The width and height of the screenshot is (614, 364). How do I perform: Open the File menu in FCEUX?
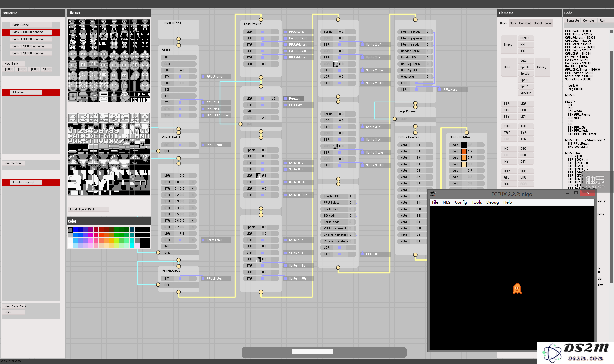tap(435, 202)
